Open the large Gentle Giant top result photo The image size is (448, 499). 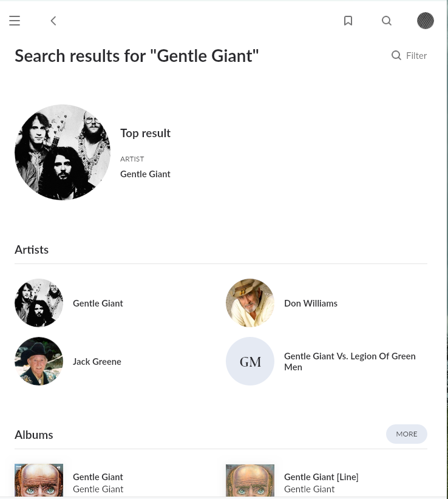point(63,152)
